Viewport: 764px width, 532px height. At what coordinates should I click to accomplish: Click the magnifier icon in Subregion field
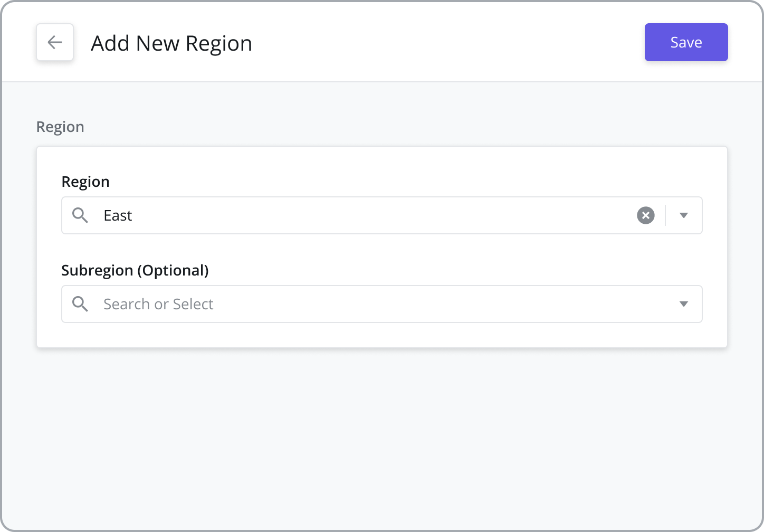pos(80,304)
